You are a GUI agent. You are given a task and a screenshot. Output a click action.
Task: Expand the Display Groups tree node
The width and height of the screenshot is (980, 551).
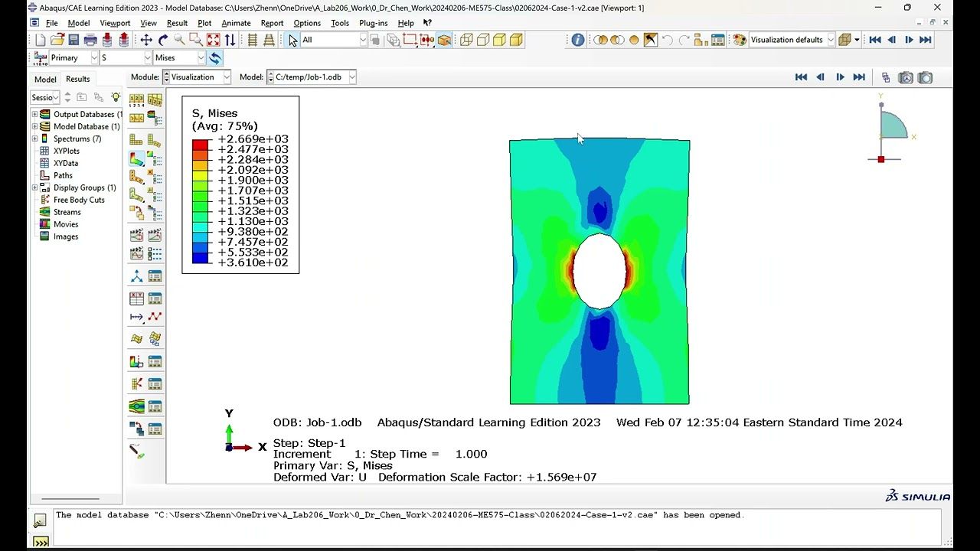[34, 187]
